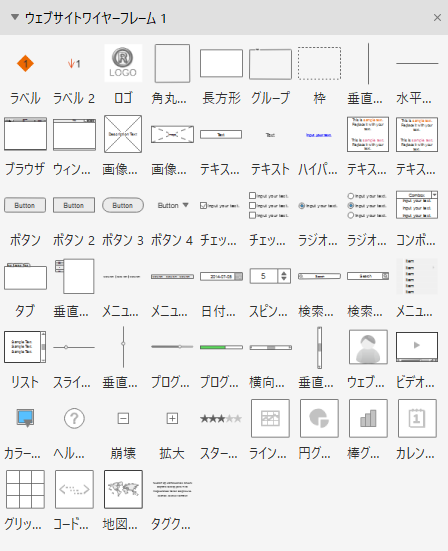Pick the horizontal スライ... slider shape
Screen dimensions: 448x551
tap(74, 347)
